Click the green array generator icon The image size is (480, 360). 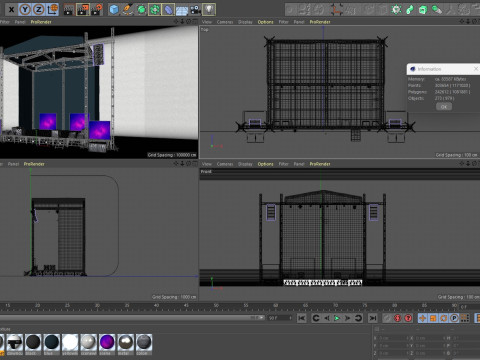point(155,10)
